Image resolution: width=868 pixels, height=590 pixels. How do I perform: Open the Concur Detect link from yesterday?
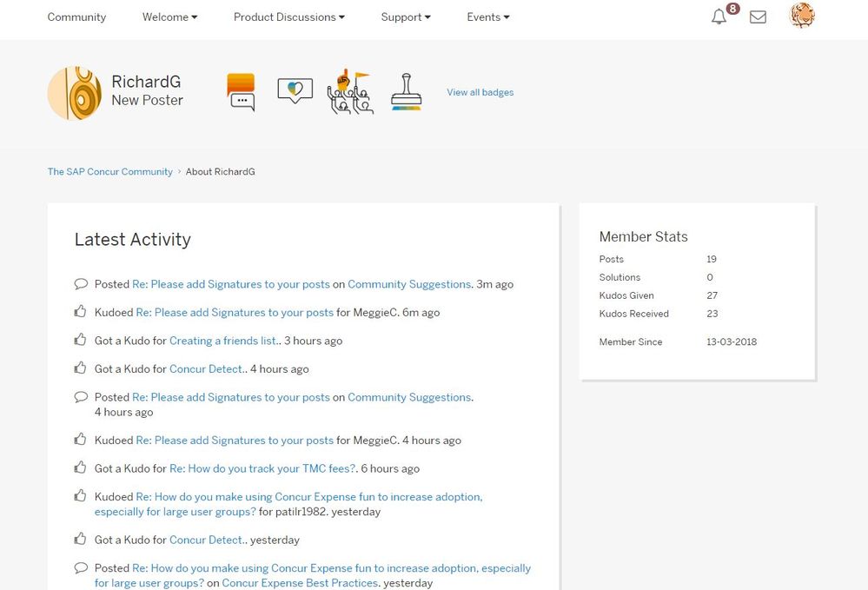point(206,540)
